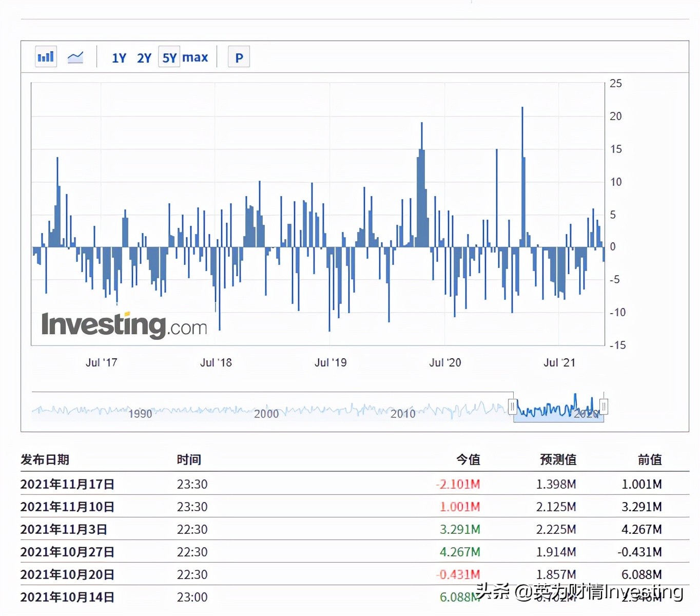Set chart range to 1Y

pos(119,58)
